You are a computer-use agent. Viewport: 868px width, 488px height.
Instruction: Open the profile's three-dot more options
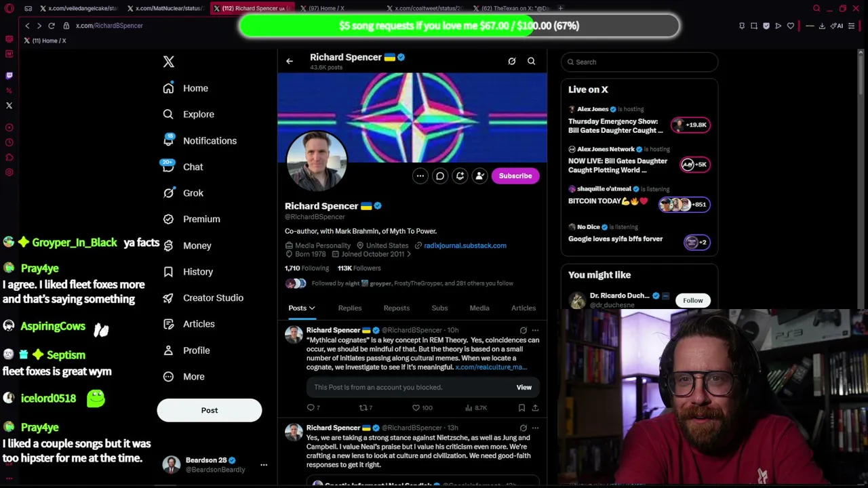point(420,176)
